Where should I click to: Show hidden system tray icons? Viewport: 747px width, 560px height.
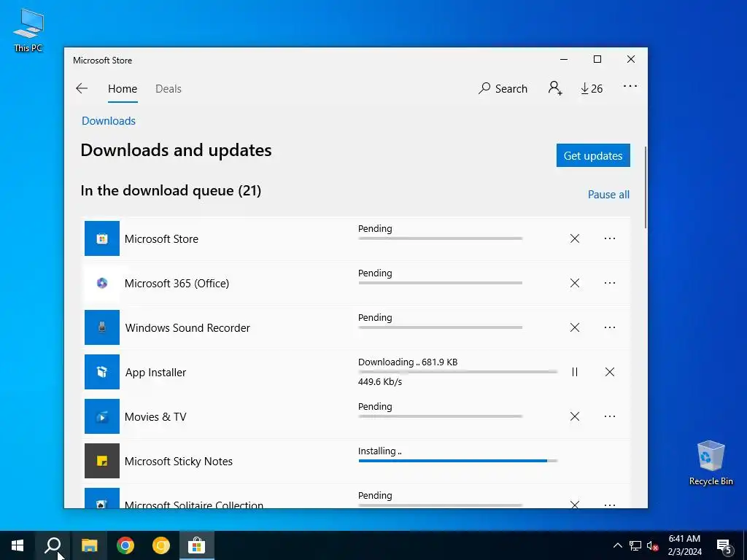[617, 545]
